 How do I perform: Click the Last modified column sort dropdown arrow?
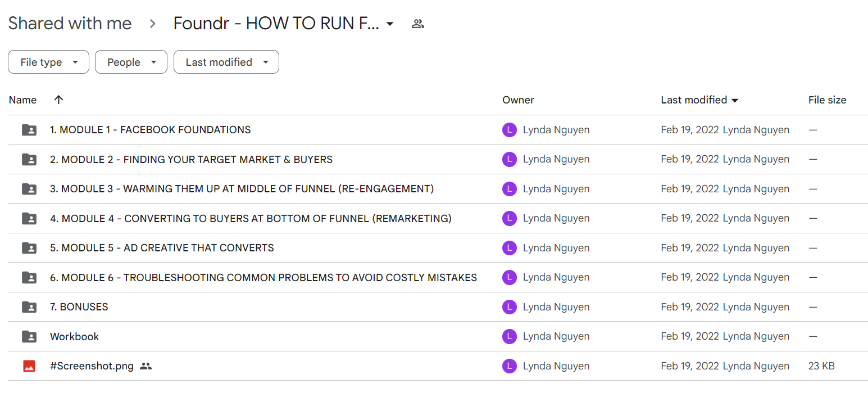734,101
